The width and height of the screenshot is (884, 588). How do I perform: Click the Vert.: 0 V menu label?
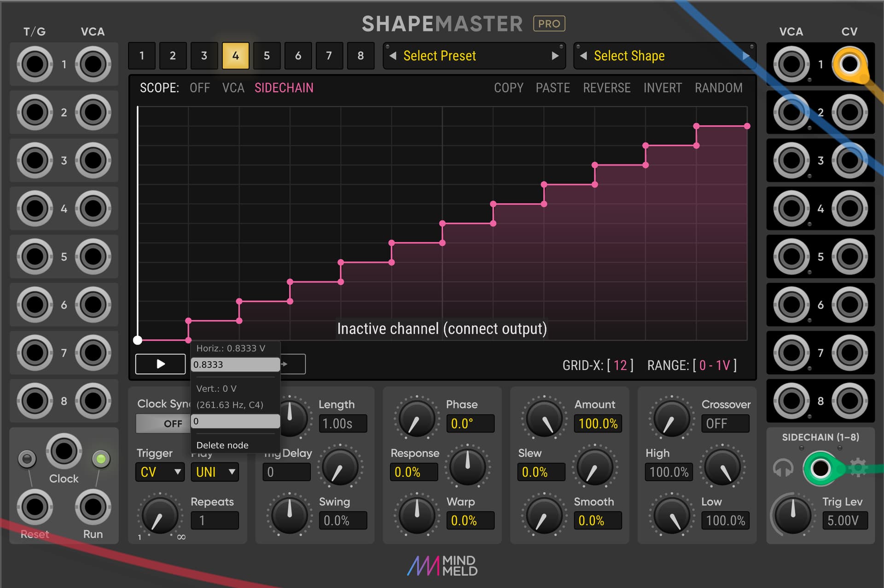pyautogui.click(x=216, y=388)
